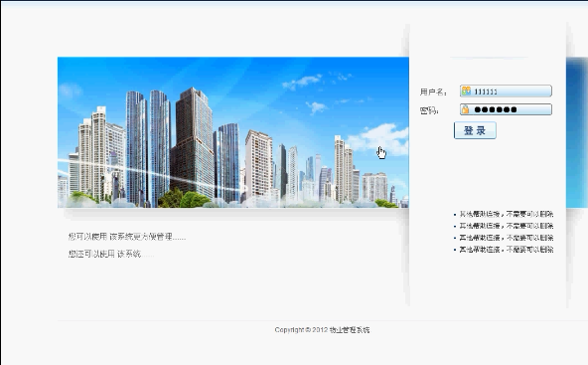This screenshot has height=365, width=588.
Task: Click the padlock icon in the password field
Action: [x=466, y=109]
